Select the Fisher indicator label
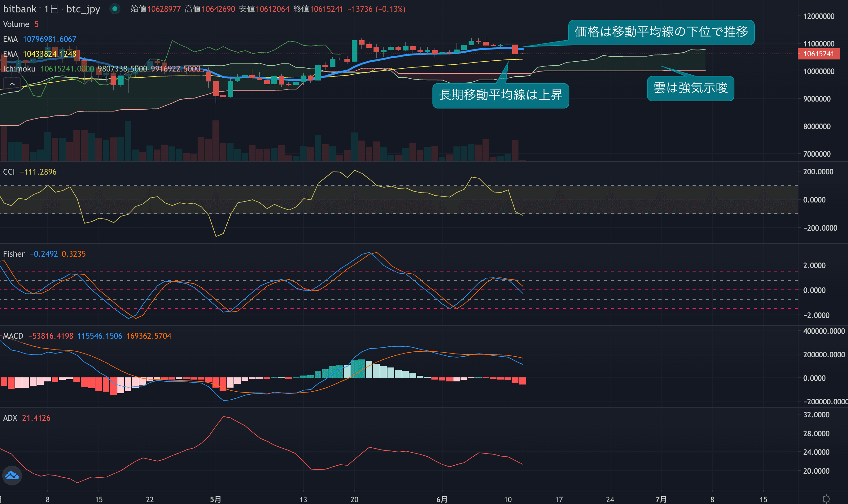The image size is (848, 504). coord(14,254)
